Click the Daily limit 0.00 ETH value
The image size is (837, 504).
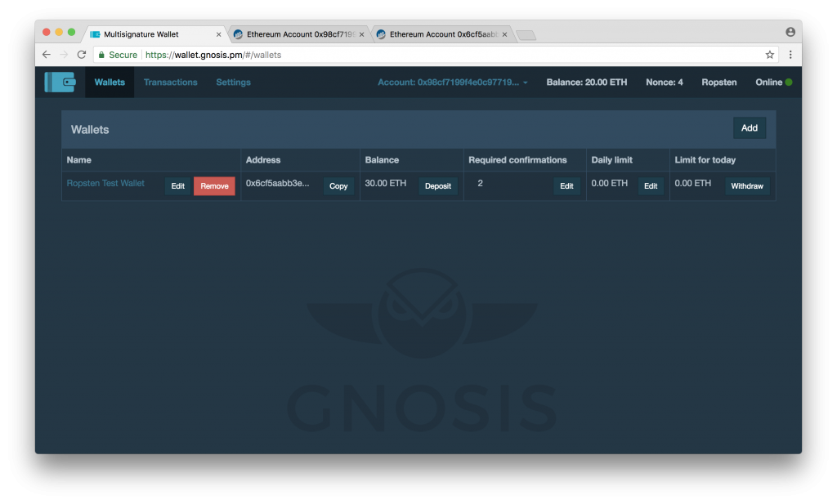pos(610,183)
